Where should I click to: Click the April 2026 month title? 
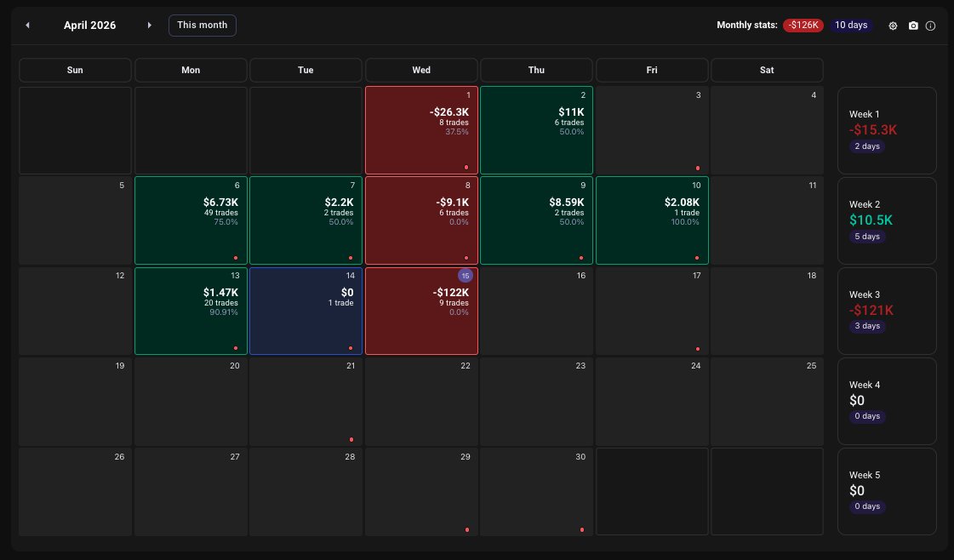point(89,25)
